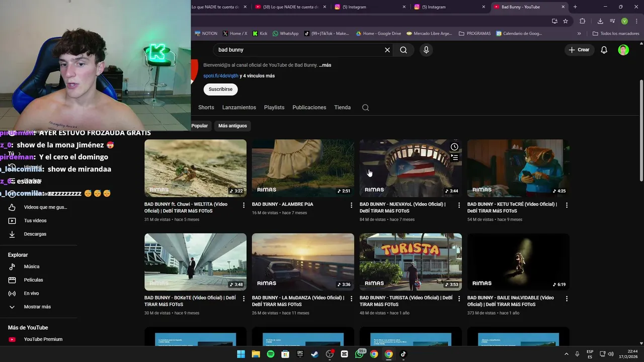
Task: Open Chrome's media control icon
Action: click(x=612, y=21)
